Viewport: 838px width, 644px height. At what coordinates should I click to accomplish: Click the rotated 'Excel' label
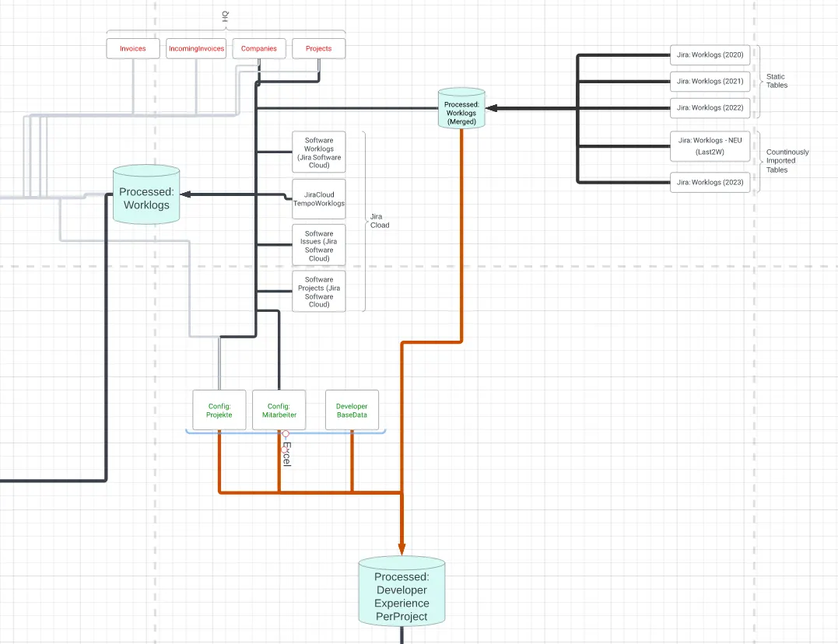[x=287, y=454]
